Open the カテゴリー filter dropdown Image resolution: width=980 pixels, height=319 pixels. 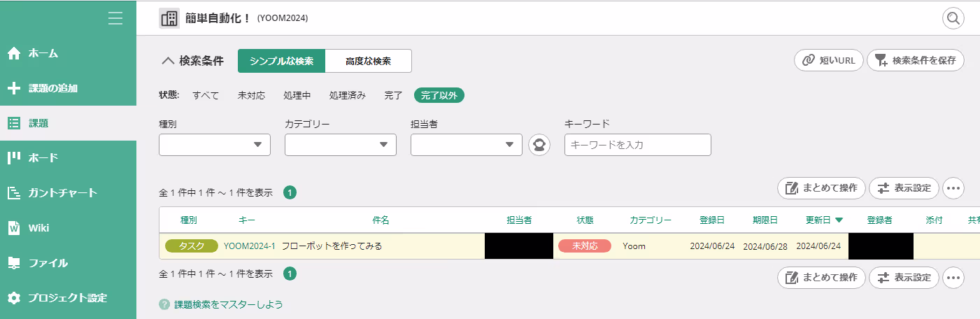pyautogui.click(x=341, y=145)
